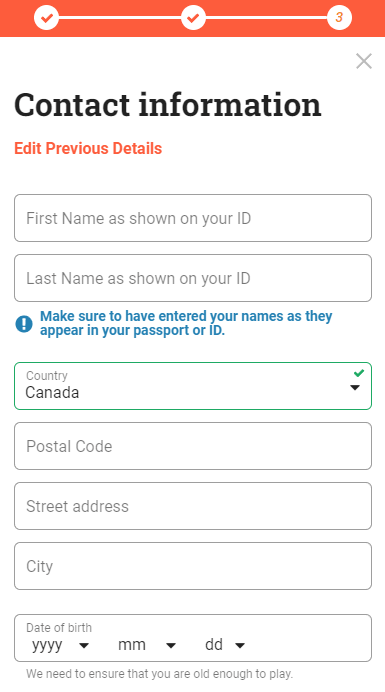Open the birth month mm dropdown

tap(147, 645)
